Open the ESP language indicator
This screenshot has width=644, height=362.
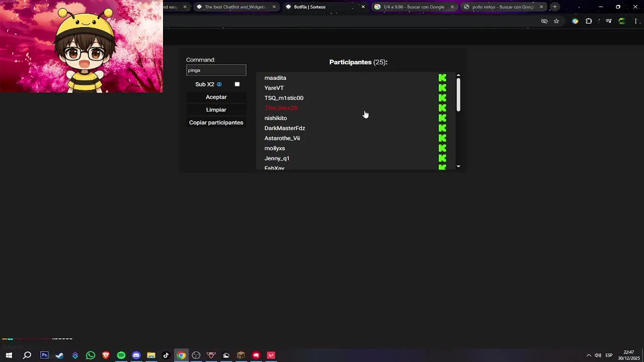point(609,355)
